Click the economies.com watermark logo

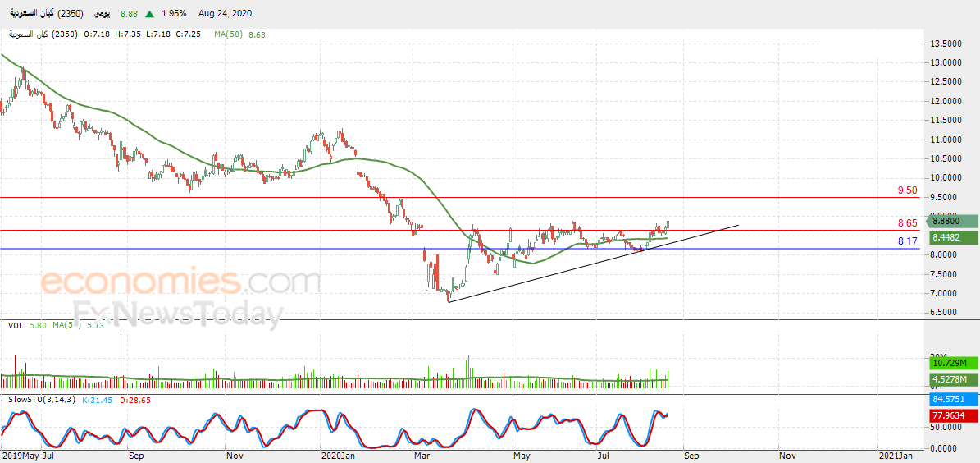pos(180,282)
